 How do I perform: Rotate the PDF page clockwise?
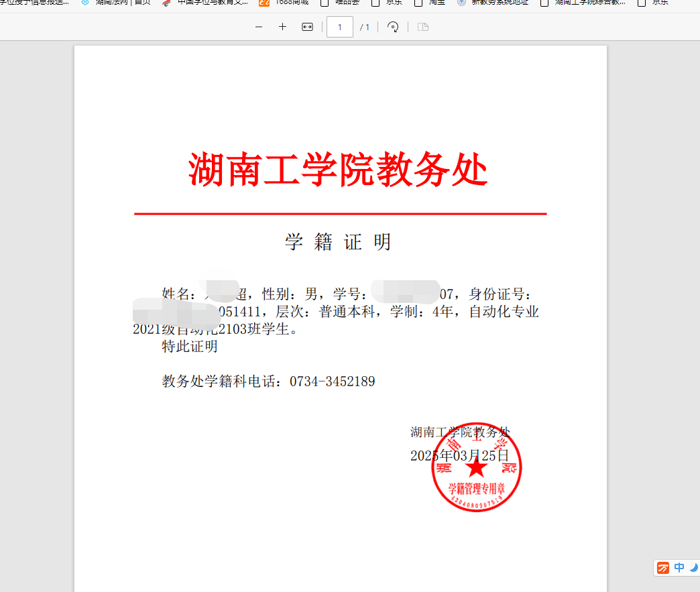coord(394,27)
